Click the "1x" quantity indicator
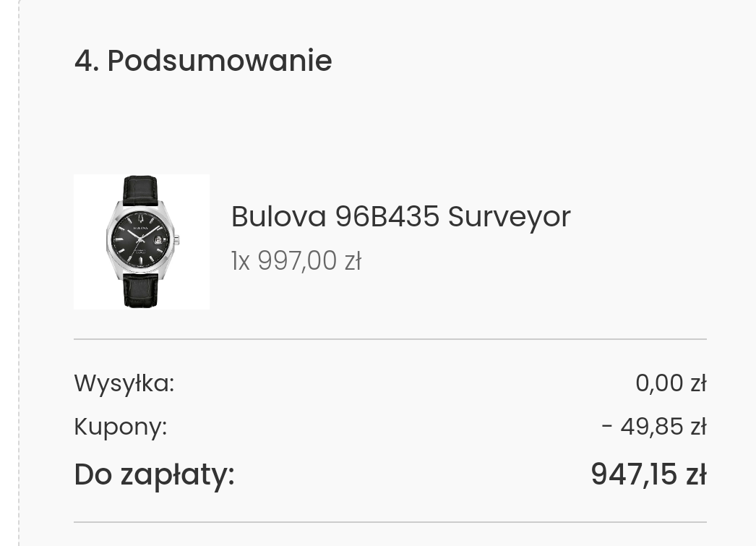The height and width of the screenshot is (546, 756). 241,261
